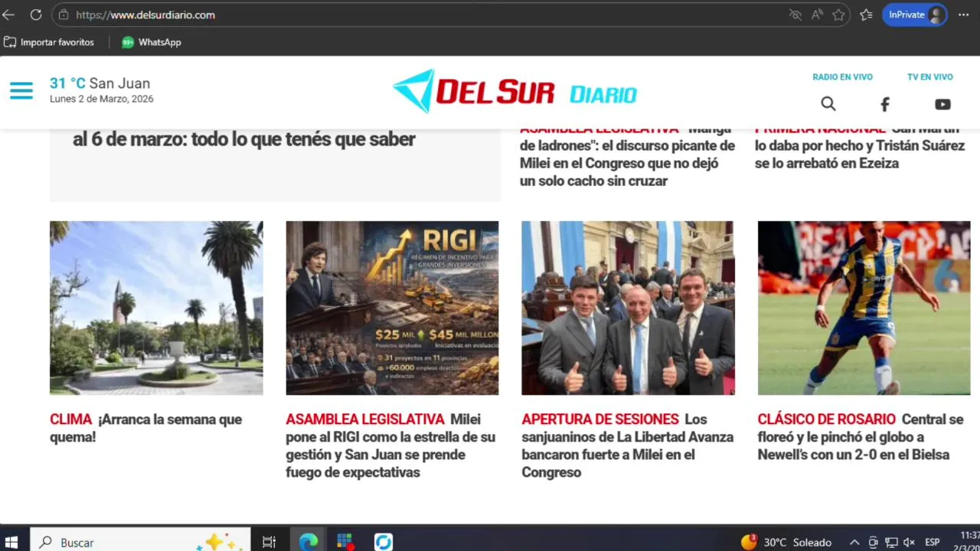Activate the read aloud icon in address bar
The width and height of the screenshot is (980, 551).
point(817,15)
